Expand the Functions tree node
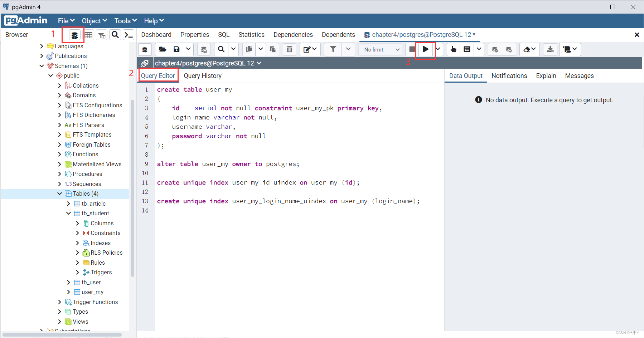 [x=59, y=154]
